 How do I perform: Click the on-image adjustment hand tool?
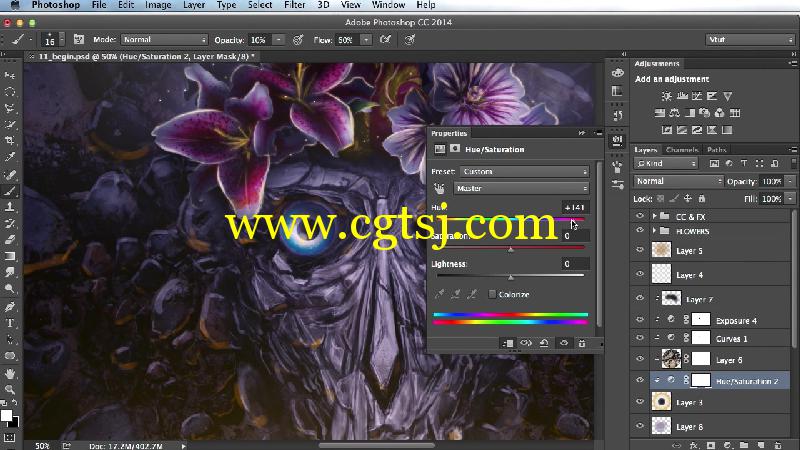(439, 189)
